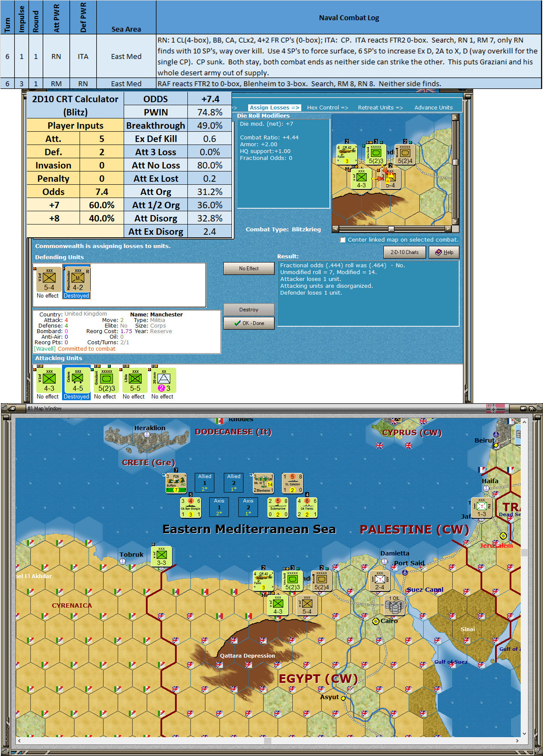This screenshot has height=756, width=543.
Task: Select the 3-3 infantry counter at Tobruk
Action: (x=161, y=556)
